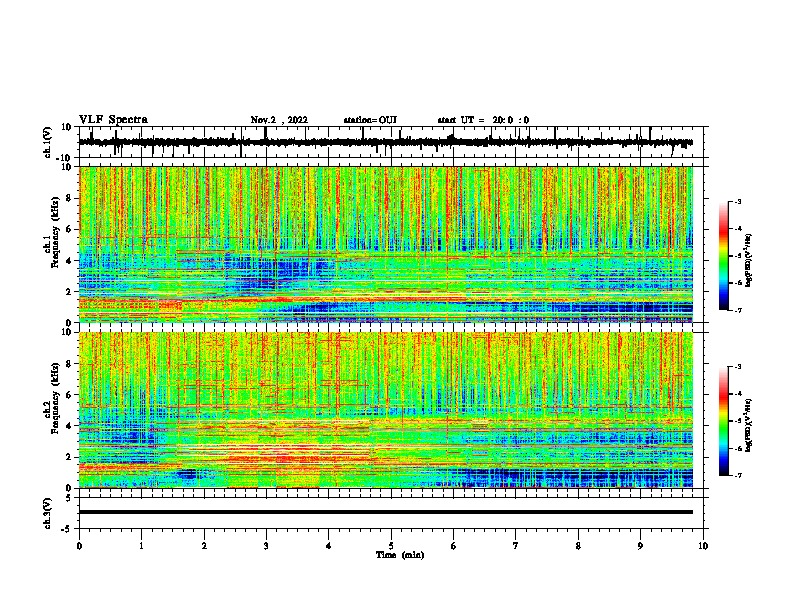Click time axis tick label "7" at bottom
Screen dimensions: 792x612
coord(516,546)
